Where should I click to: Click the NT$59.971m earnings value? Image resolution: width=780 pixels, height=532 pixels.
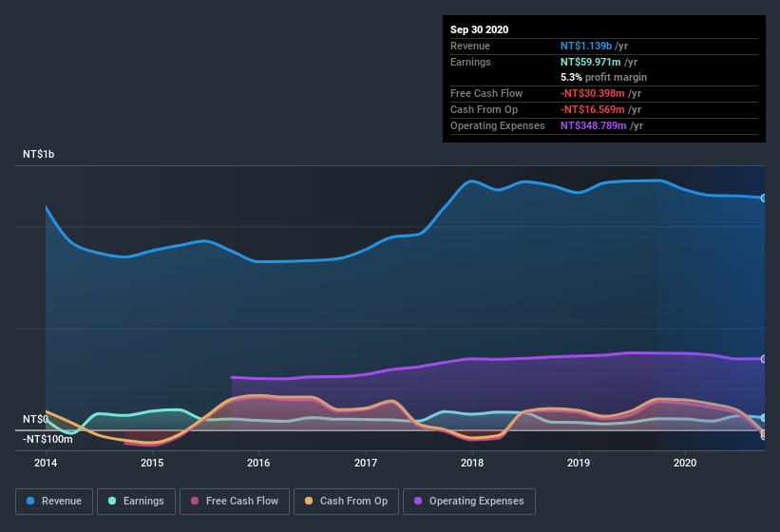point(591,62)
